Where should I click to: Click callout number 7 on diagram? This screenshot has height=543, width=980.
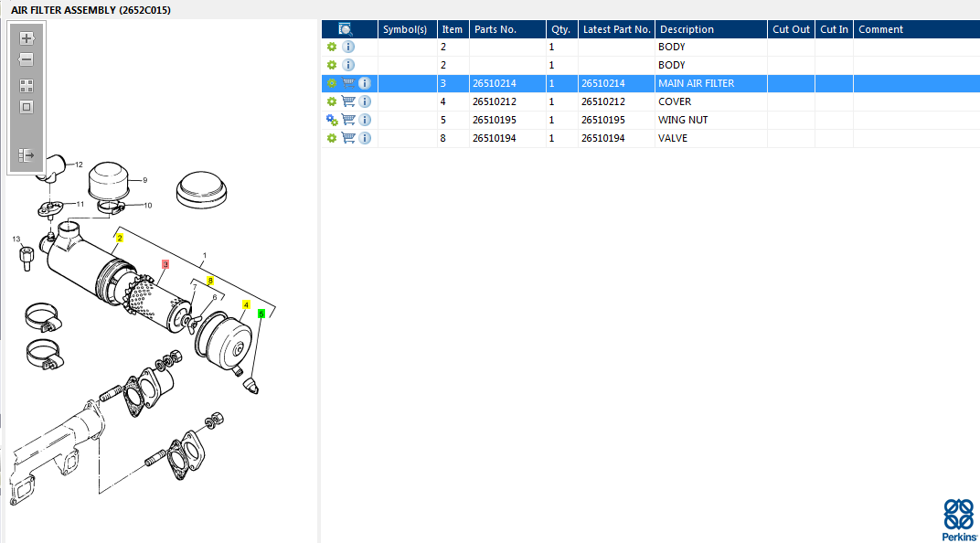pos(195,287)
